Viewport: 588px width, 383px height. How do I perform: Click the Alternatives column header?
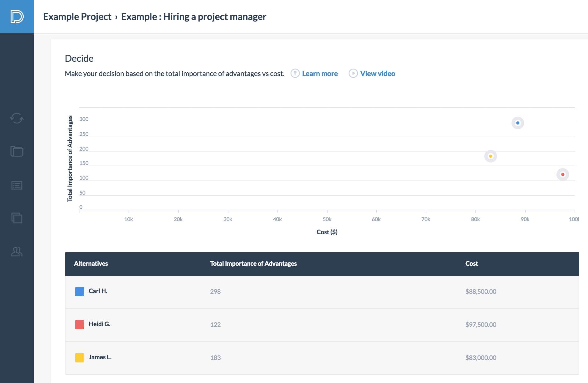pos(91,264)
